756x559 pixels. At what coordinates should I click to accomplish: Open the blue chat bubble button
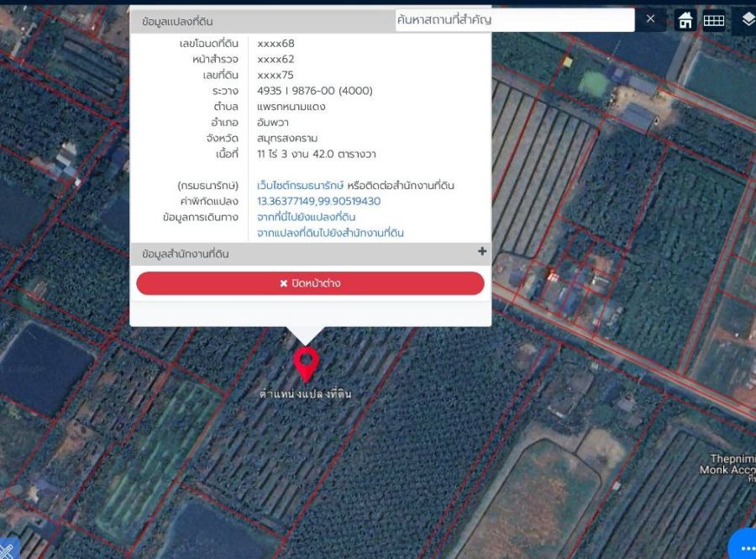pyautogui.click(x=743, y=544)
